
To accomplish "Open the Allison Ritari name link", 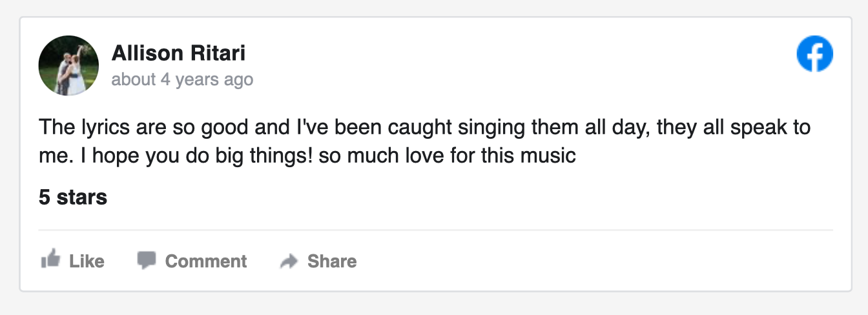I will (178, 53).
